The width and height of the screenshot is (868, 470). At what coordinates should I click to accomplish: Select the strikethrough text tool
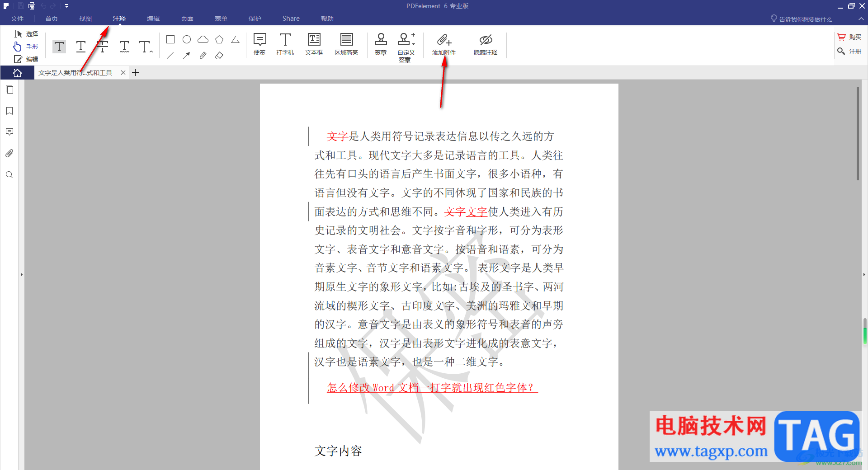pos(103,47)
